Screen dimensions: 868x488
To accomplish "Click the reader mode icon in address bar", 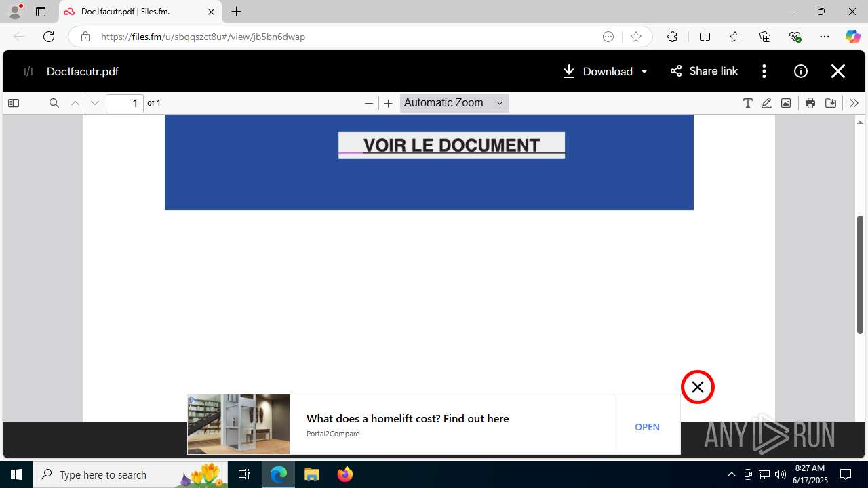I will pos(608,37).
